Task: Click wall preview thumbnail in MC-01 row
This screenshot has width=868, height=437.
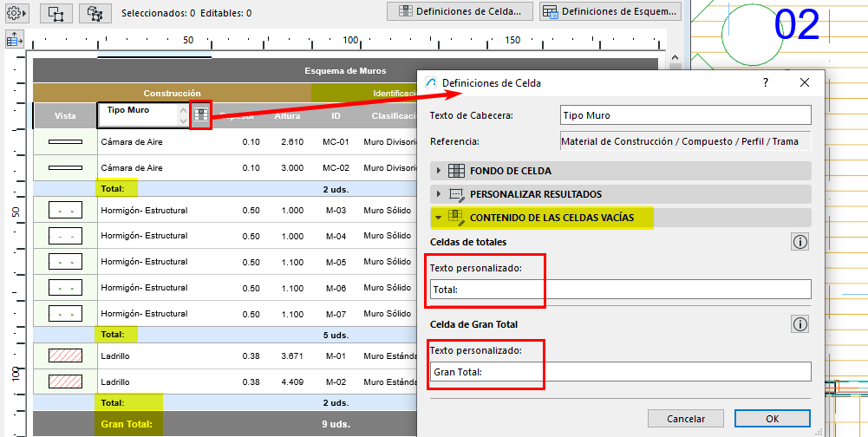Action: 65,142
